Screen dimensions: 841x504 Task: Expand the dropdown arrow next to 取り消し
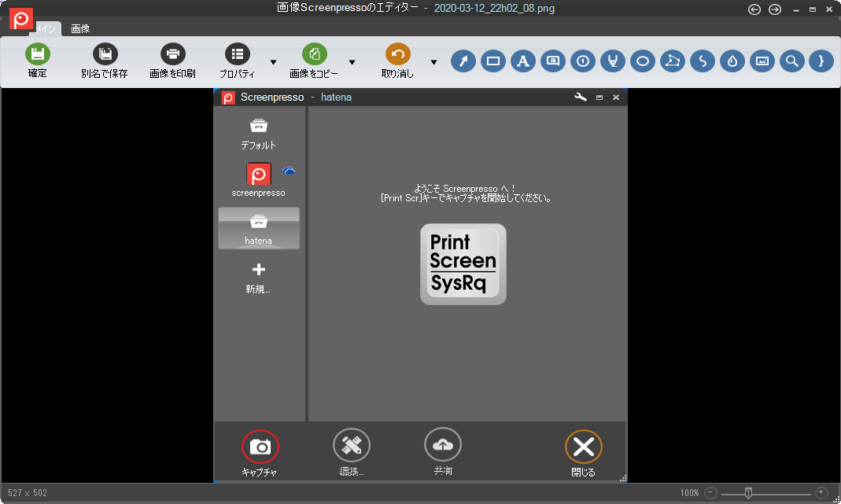pos(433,62)
